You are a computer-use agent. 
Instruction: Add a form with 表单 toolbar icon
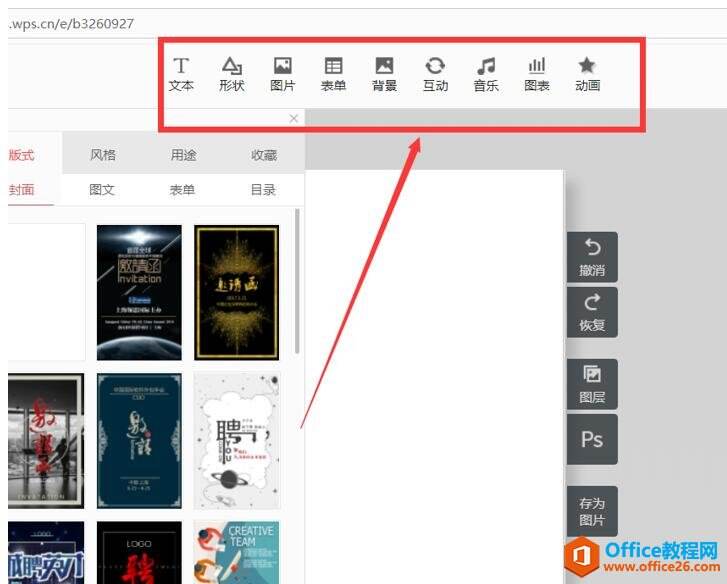tap(333, 74)
